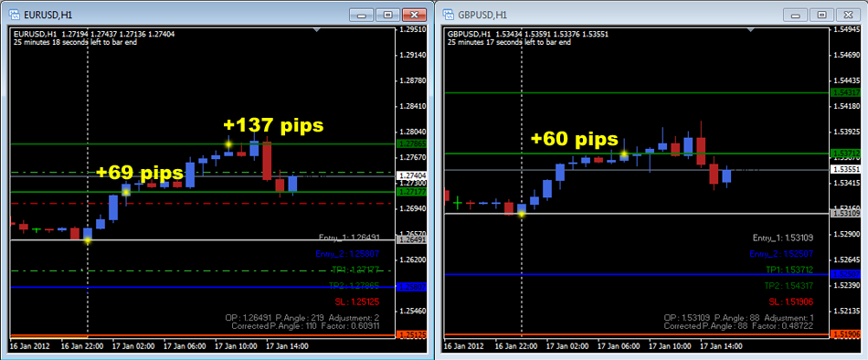Close the EURUSD,H1 chart window

[x=414, y=15]
